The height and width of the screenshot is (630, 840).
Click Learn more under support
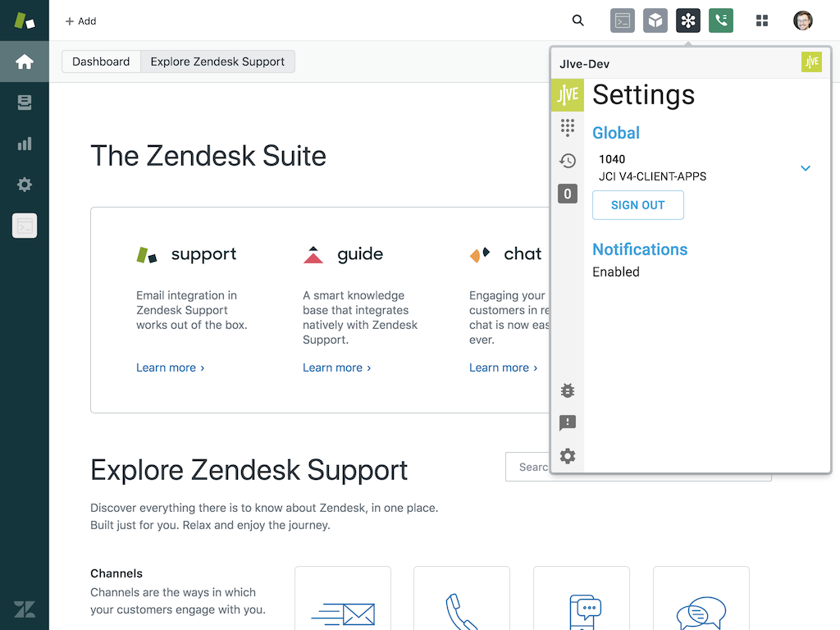(x=170, y=367)
